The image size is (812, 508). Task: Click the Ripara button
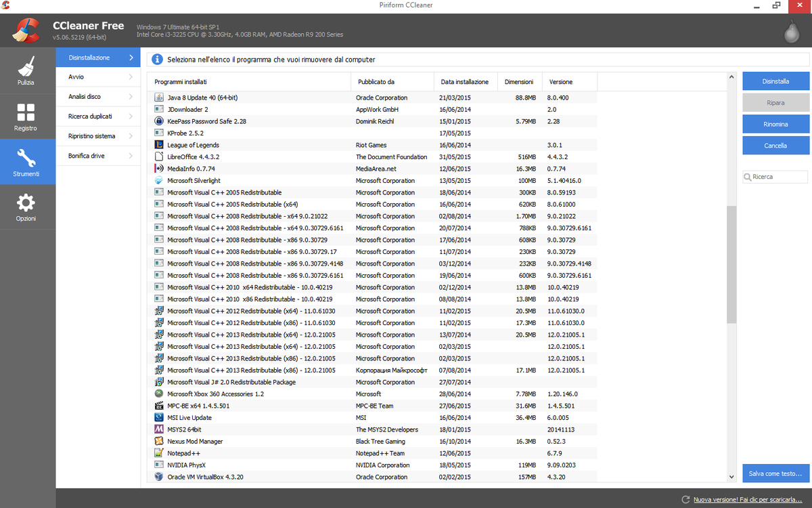[775, 103]
